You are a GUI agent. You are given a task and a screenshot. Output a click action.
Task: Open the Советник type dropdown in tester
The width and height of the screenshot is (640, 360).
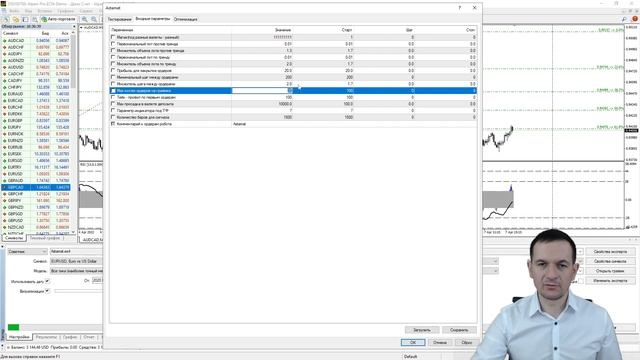click(27, 251)
